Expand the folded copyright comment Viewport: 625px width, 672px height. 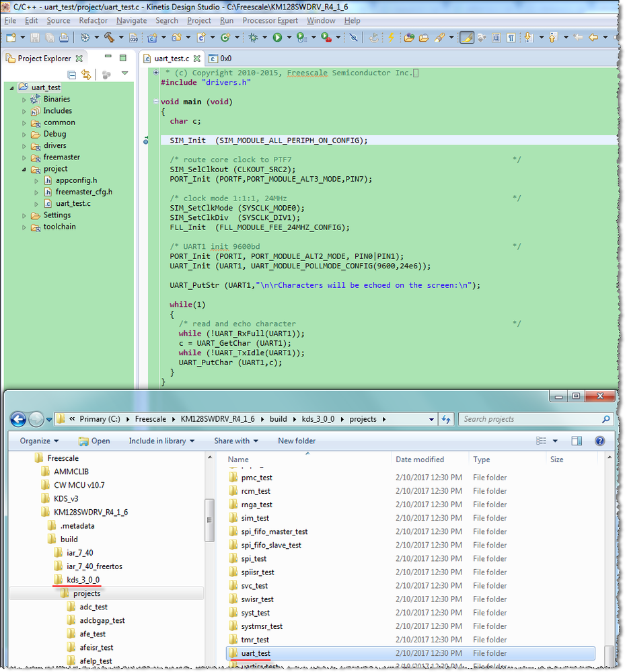[156, 73]
